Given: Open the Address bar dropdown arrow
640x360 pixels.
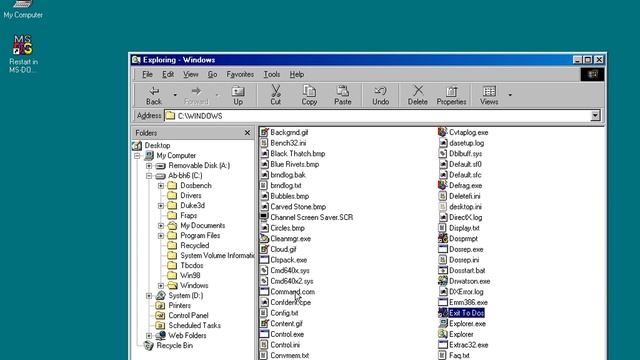Looking at the screenshot, I should [595, 116].
